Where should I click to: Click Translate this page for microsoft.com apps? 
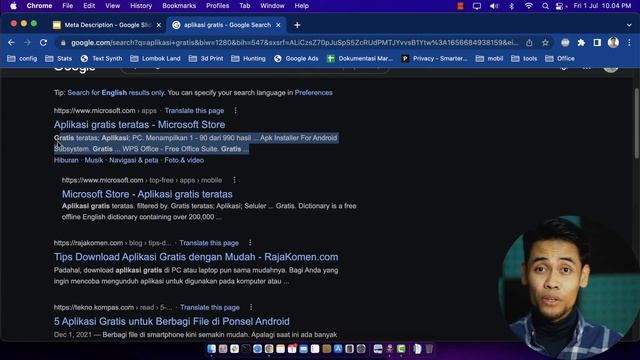pos(194,111)
